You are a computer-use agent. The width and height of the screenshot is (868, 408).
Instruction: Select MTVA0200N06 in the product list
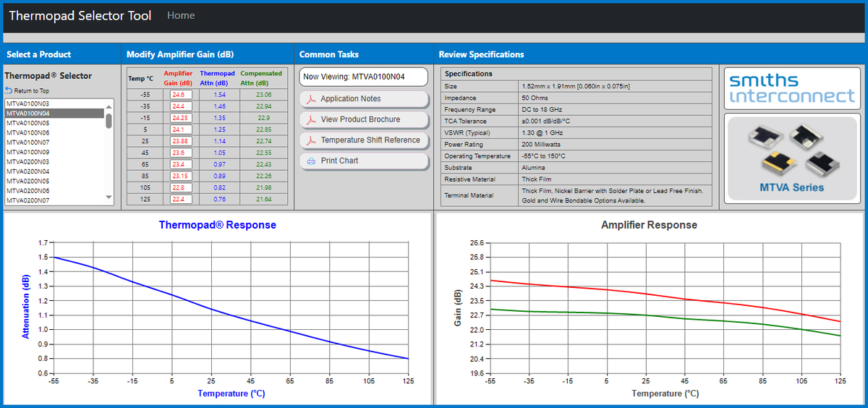pyautogui.click(x=54, y=190)
